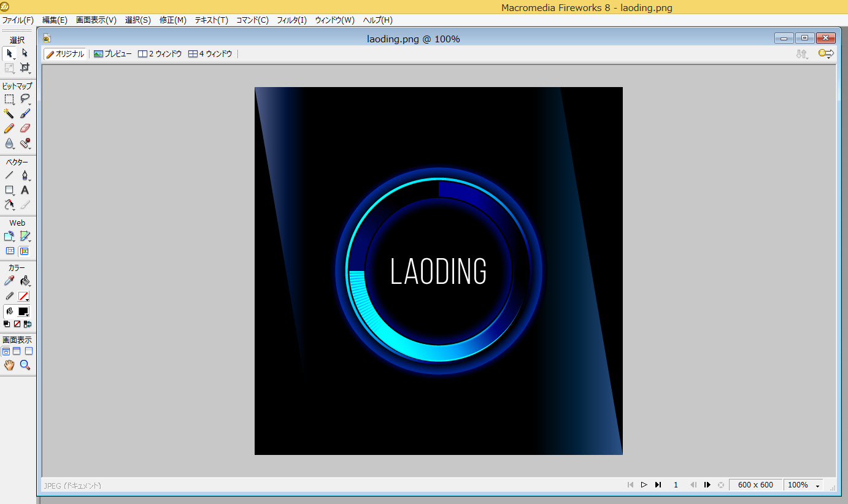Select the Hand tool
Screen dimensions: 848x504
tap(10, 365)
